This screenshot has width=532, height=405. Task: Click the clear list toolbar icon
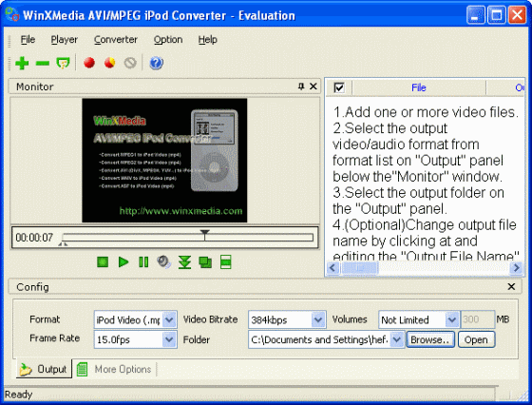pyautogui.click(x=63, y=63)
